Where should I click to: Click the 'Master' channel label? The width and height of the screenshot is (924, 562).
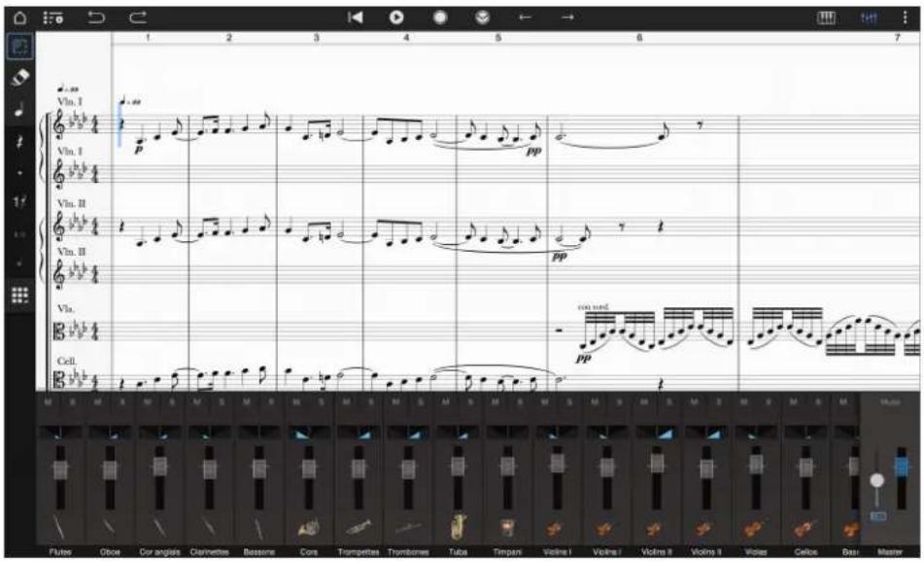point(890,552)
